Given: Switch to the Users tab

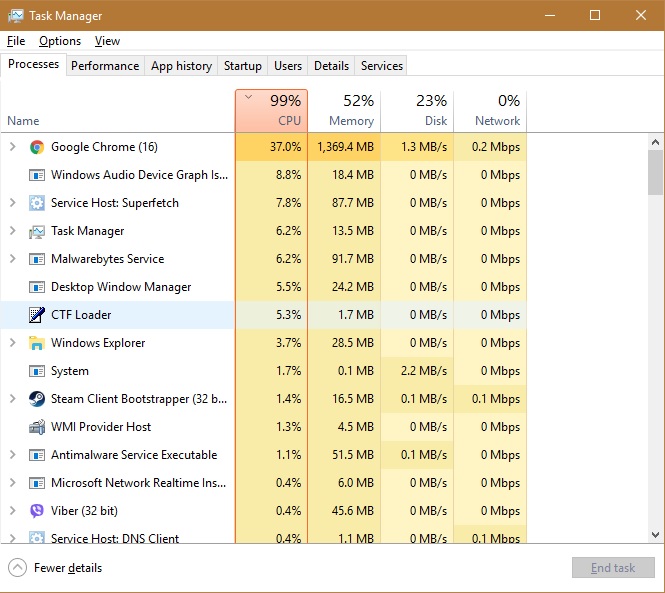Looking at the screenshot, I should click(288, 66).
